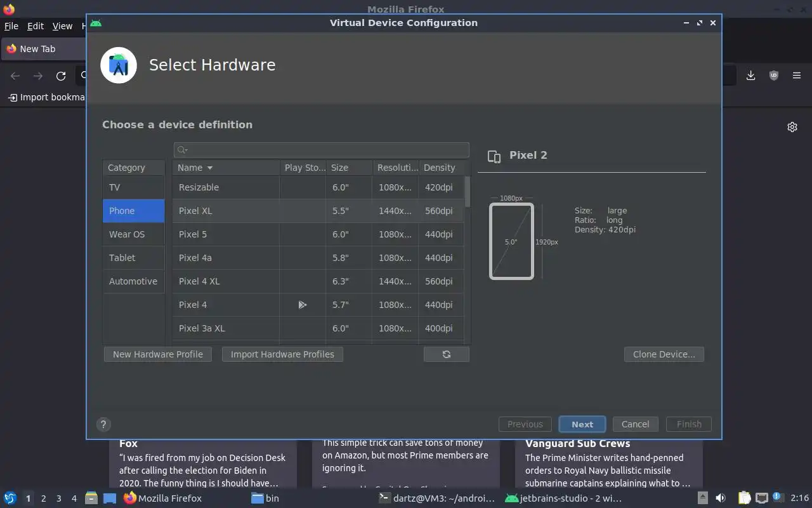
Task: Click the device icon beside the Pixel 2 title
Action: [494, 156]
